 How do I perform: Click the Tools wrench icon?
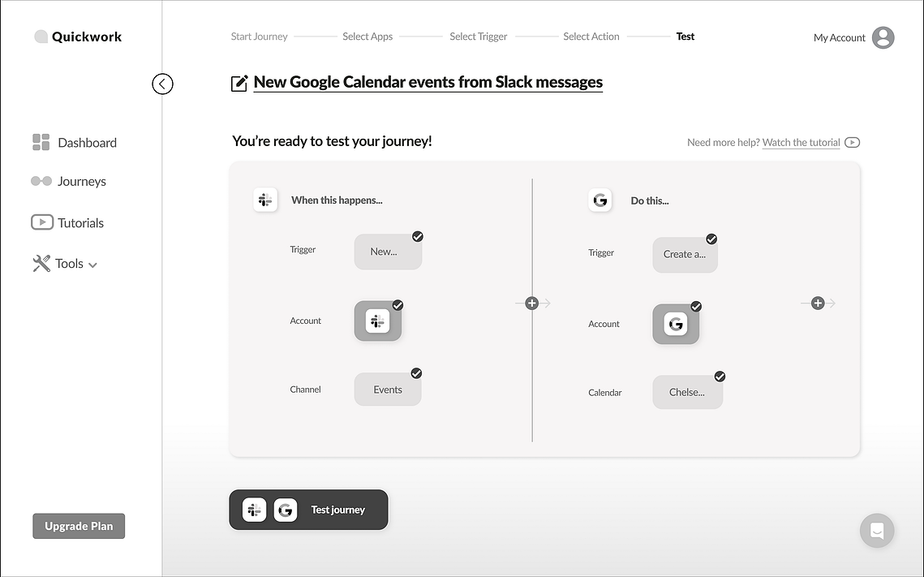(x=41, y=264)
